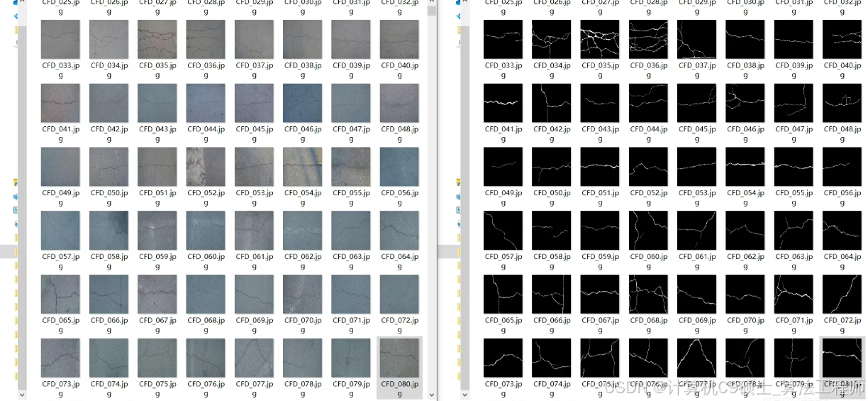868x401 pixels.
Task: Click the CFD_044.jpg filename in right window
Action: coord(648,133)
